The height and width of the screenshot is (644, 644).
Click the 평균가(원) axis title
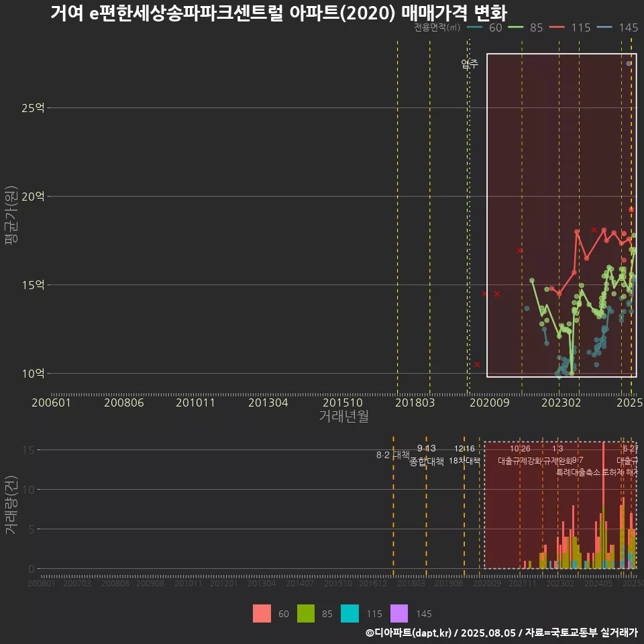coord(11,215)
